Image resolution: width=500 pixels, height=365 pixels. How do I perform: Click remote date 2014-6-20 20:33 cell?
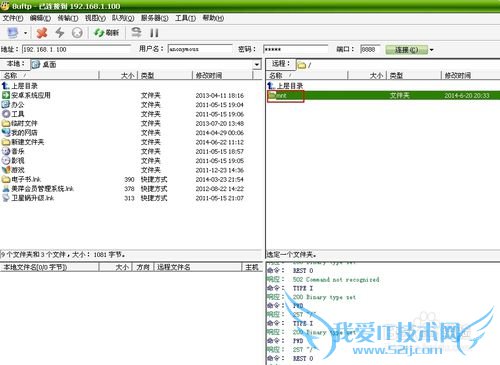pyautogui.click(x=467, y=96)
